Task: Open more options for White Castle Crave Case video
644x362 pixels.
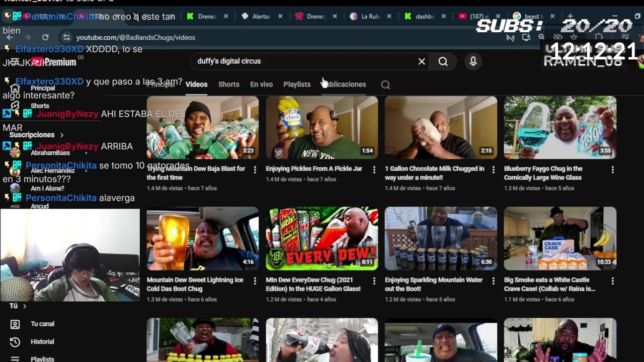Action: click(612, 281)
